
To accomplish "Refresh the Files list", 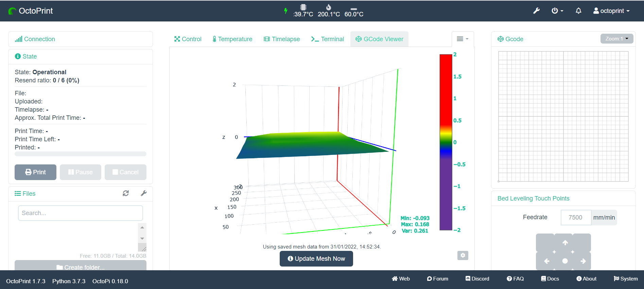I will pyautogui.click(x=126, y=193).
